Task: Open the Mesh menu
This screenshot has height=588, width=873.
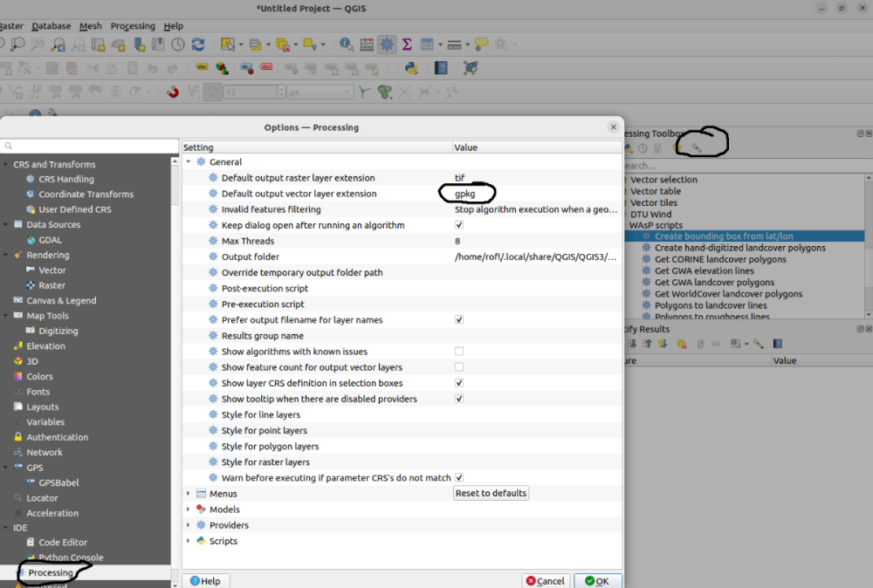Action: click(x=90, y=26)
